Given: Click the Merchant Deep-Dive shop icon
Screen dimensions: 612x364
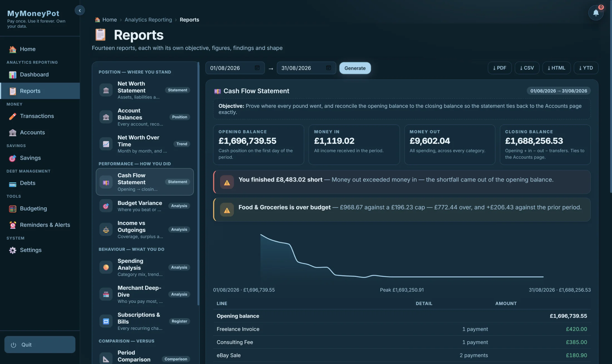Looking at the screenshot, I should point(106,294).
